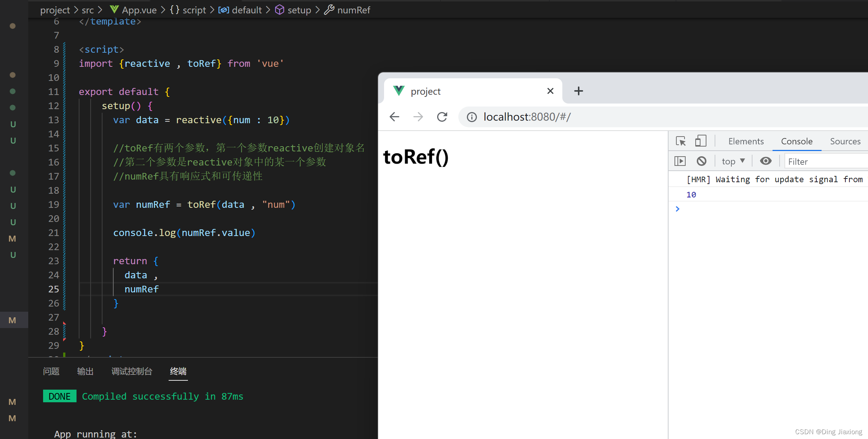This screenshot has width=868, height=439.
Task: Reload the localhost page
Action: 442,117
